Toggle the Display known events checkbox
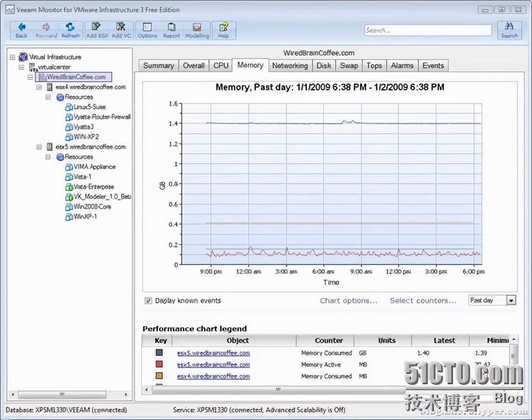 148,301
